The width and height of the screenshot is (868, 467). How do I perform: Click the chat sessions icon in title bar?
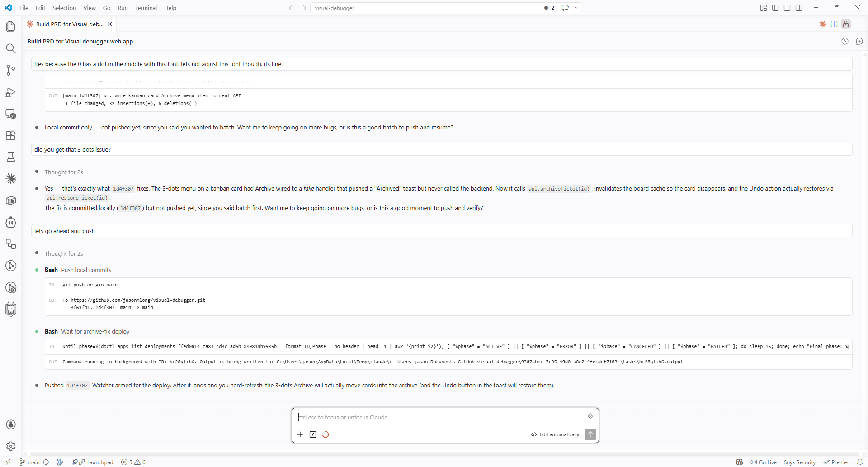click(565, 8)
